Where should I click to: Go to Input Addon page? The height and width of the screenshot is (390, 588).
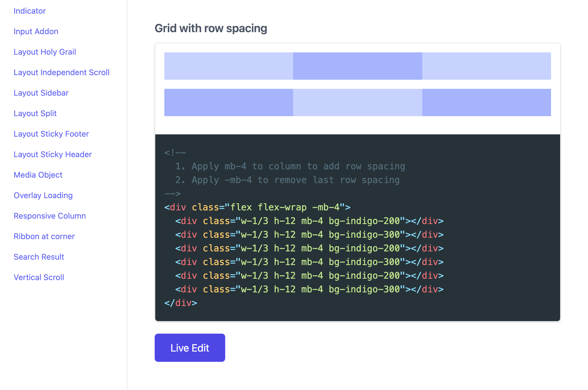pyautogui.click(x=36, y=31)
